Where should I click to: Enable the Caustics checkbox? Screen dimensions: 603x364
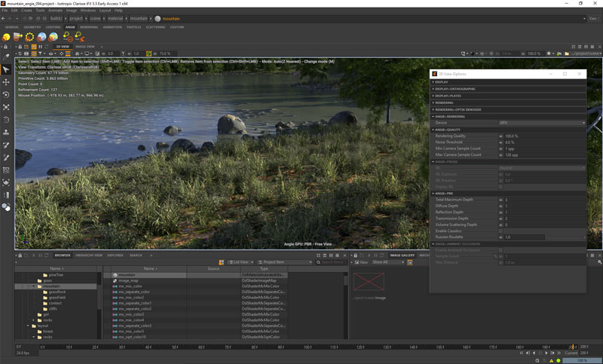click(500, 231)
